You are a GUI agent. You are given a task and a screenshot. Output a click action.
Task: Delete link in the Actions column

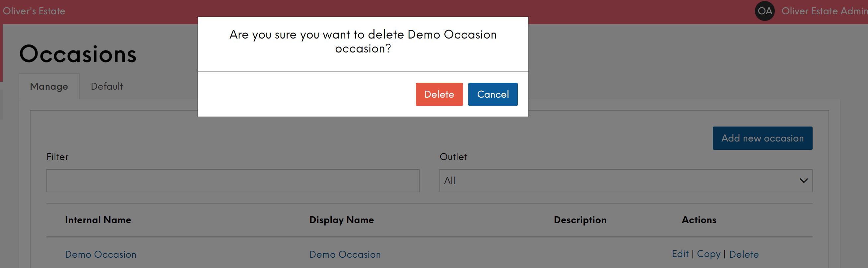pos(744,254)
